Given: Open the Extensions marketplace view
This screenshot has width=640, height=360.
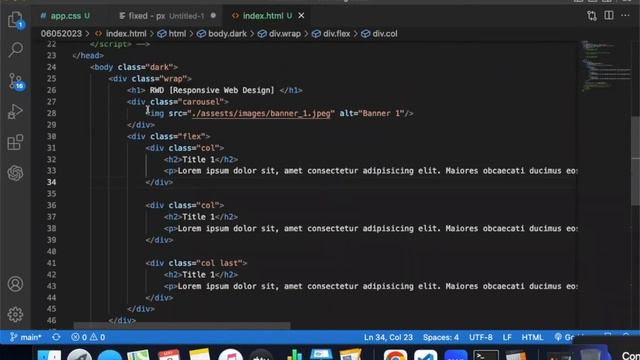Looking at the screenshot, I should point(16,142).
